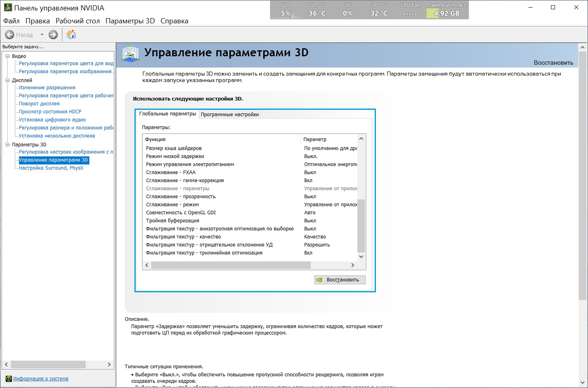Viewport: 588px width, 388px height.
Task: Select Управление параметрами 3D in tree
Action: (x=54, y=160)
